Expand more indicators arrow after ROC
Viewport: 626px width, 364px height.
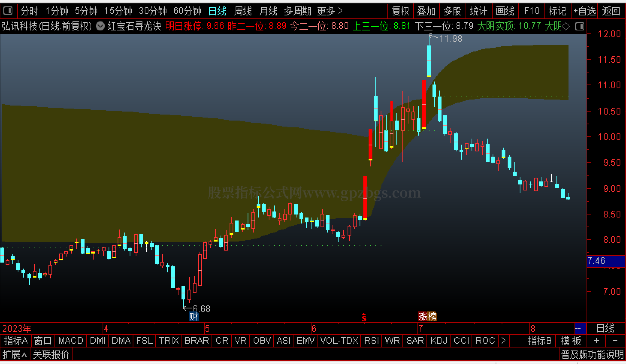click(x=504, y=341)
